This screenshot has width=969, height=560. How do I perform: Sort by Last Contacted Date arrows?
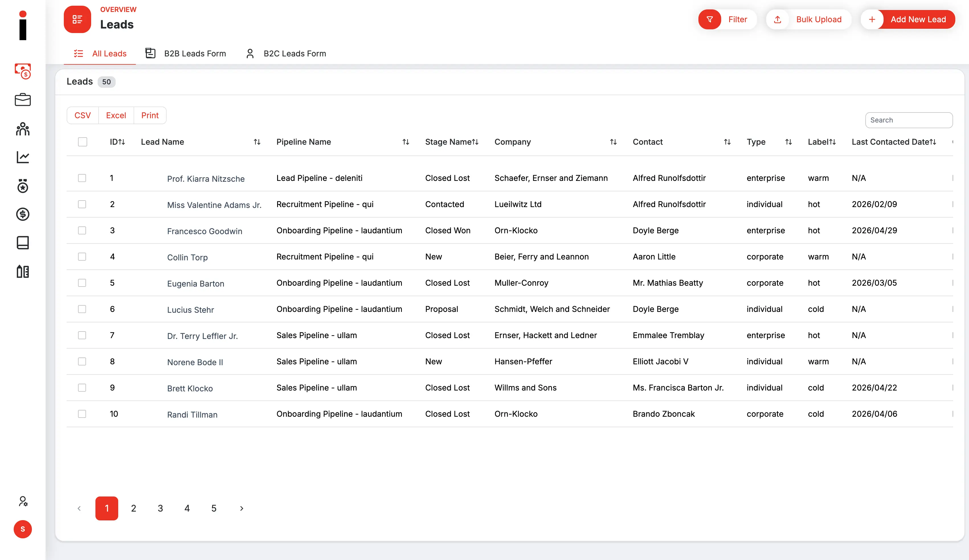[933, 142]
